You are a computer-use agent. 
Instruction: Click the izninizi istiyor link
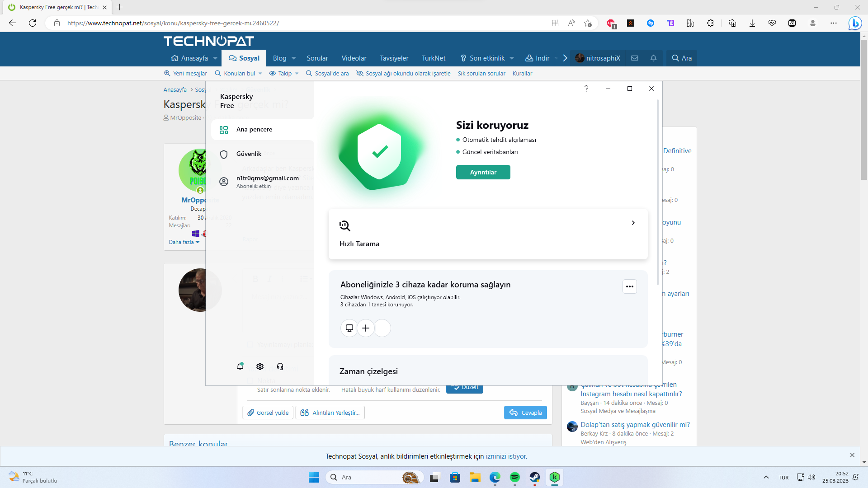point(506,456)
